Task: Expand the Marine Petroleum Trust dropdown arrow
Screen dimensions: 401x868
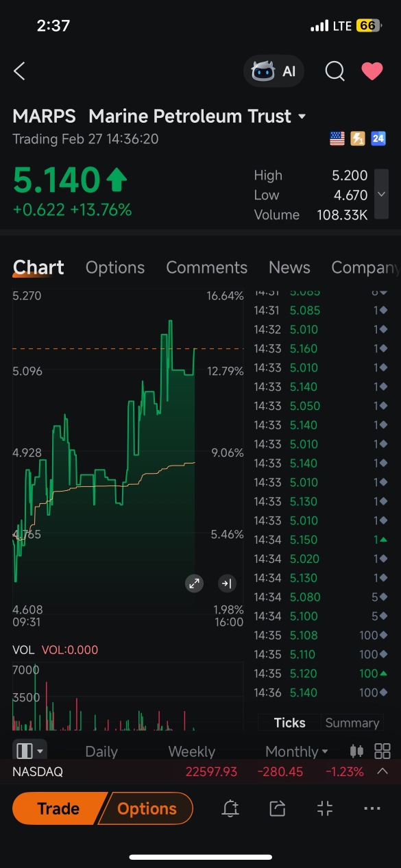Action: [302, 117]
